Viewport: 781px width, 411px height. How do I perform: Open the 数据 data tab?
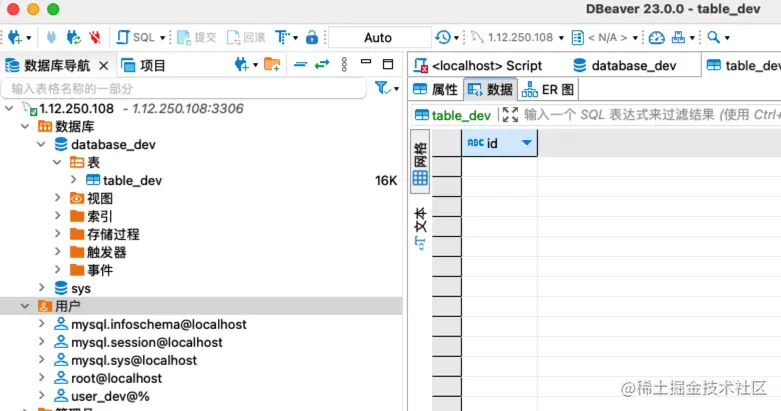point(490,90)
